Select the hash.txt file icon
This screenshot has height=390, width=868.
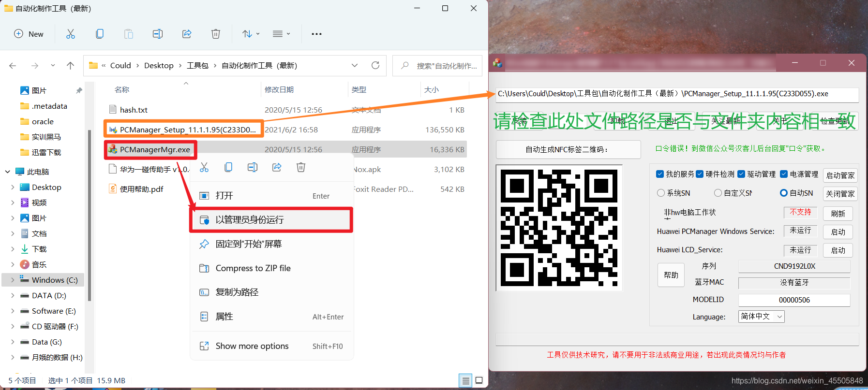[x=113, y=110]
